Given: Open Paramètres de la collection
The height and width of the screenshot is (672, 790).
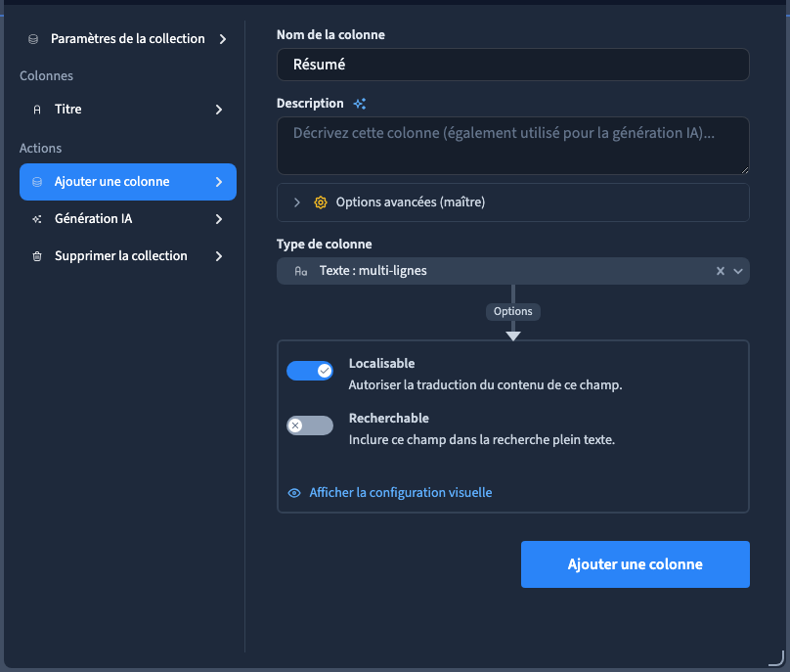Looking at the screenshot, I should tap(128, 39).
